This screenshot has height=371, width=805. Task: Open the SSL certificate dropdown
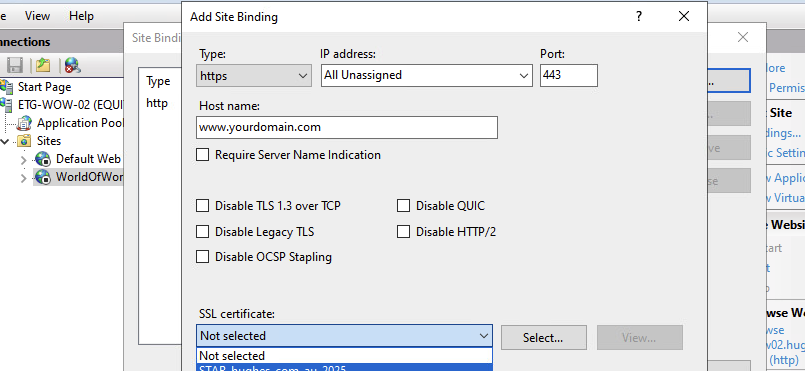point(344,336)
